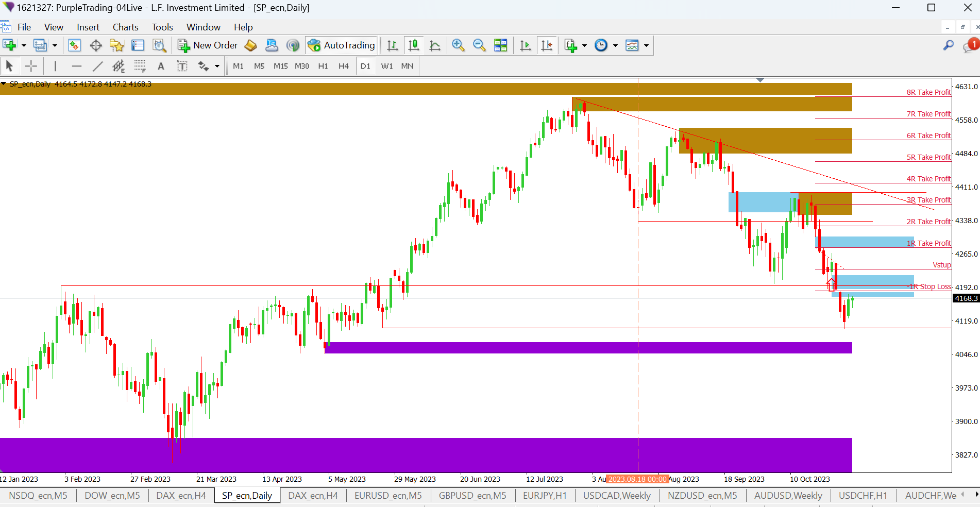
Task: Open the Navigator folder-star icon
Action: tap(116, 45)
